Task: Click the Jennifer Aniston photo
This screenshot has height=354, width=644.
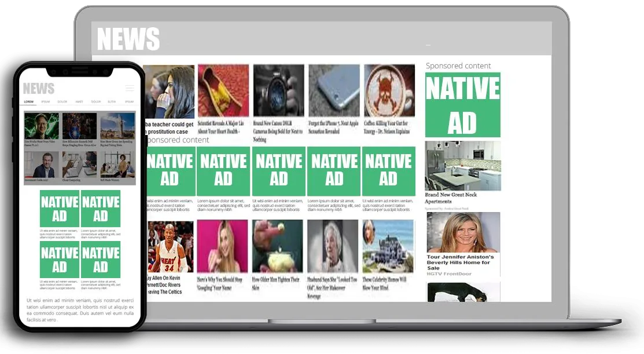Action: pos(463,232)
